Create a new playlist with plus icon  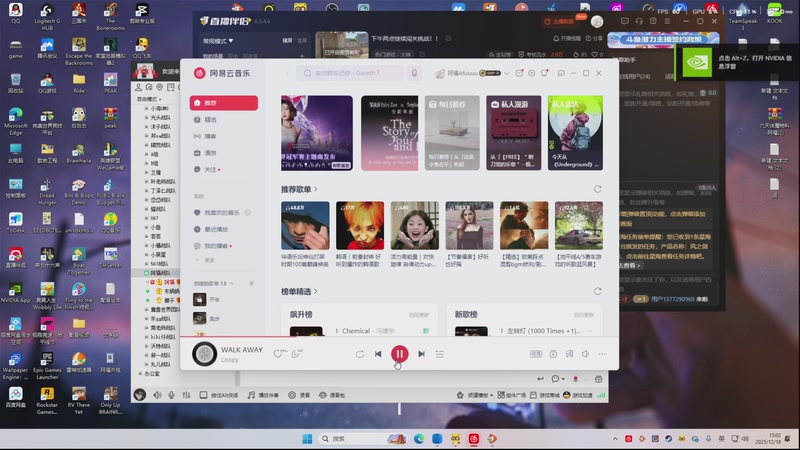point(251,283)
